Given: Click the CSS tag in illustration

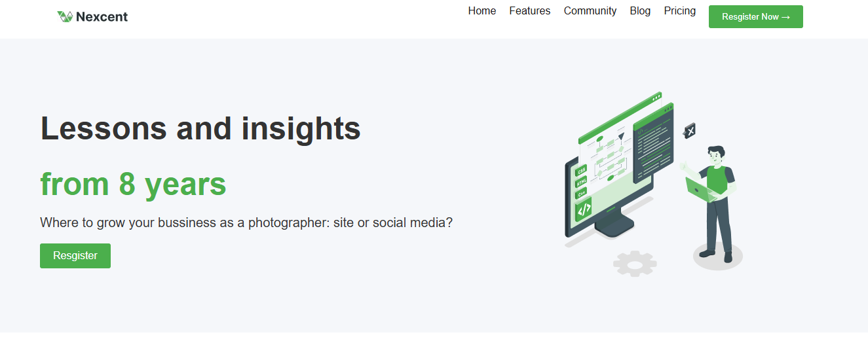Looking at the screenshot, I should (x=581, y=171).
